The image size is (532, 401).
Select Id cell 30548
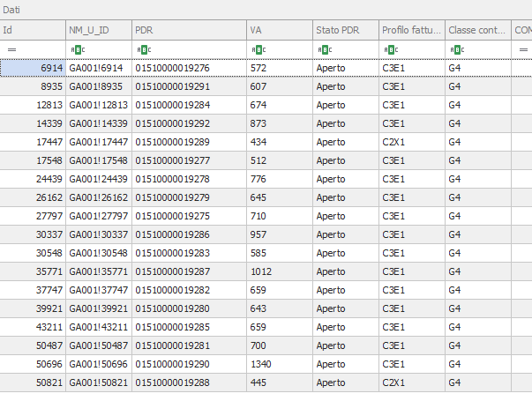[x=33, y=253]
